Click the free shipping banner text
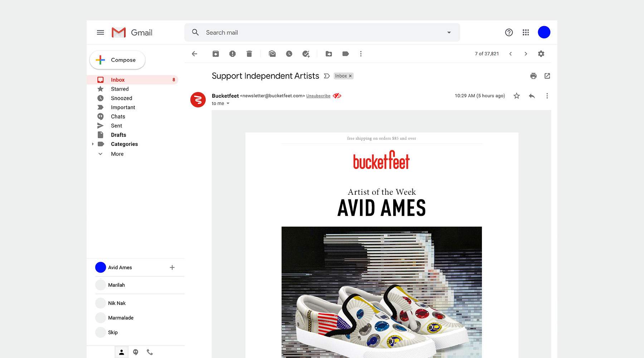 [x=381, y=138]
